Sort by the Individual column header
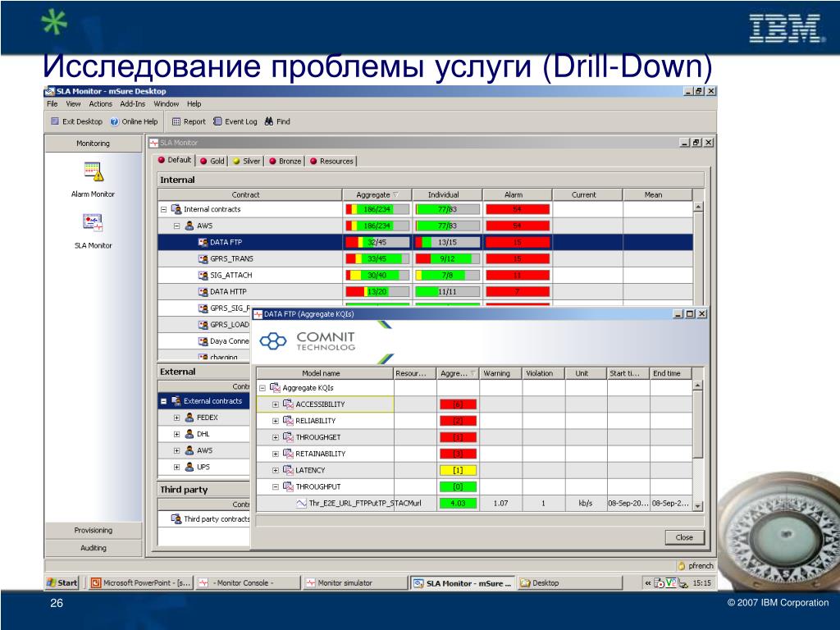840x630 pixels. (447, 195)
